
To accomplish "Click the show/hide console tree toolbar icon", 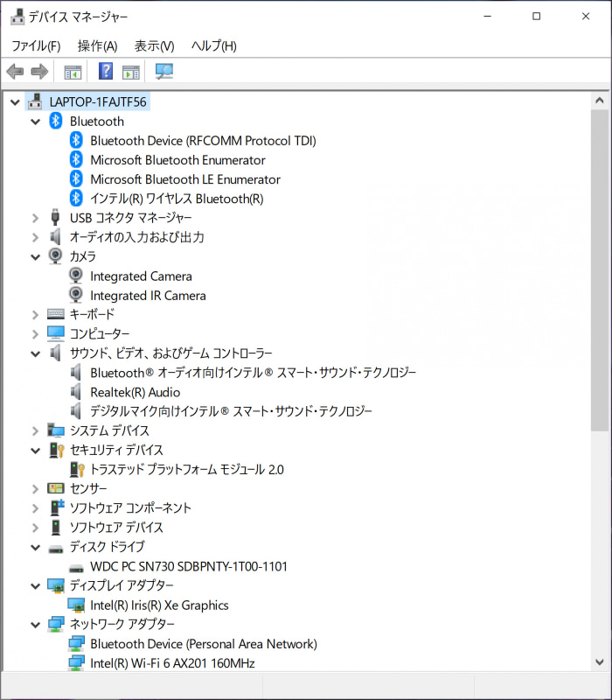I will click(x=73, y=72).
